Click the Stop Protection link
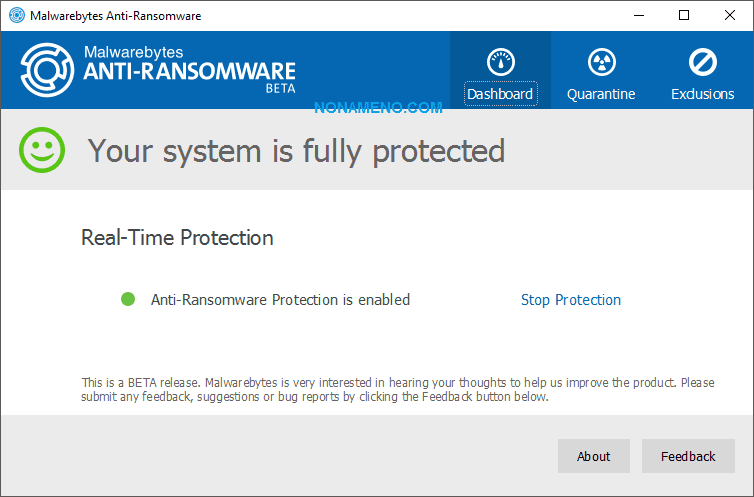Image resolution: width=754 pixels, height=497 pixels. point(570,300)
